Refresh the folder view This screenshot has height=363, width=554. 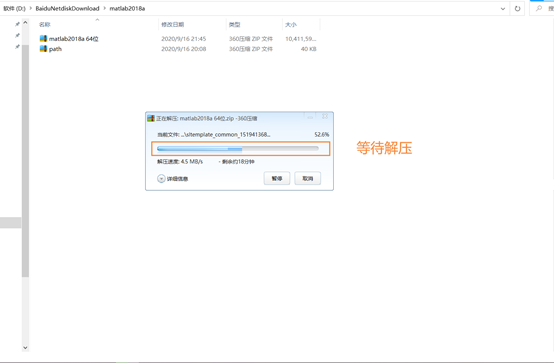click(517, 8)
